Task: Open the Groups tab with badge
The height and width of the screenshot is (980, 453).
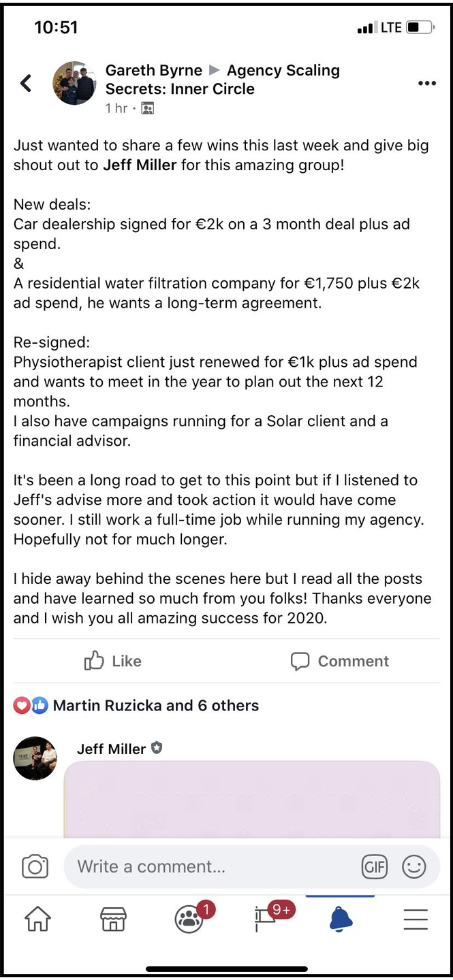Action: point(189,919)
